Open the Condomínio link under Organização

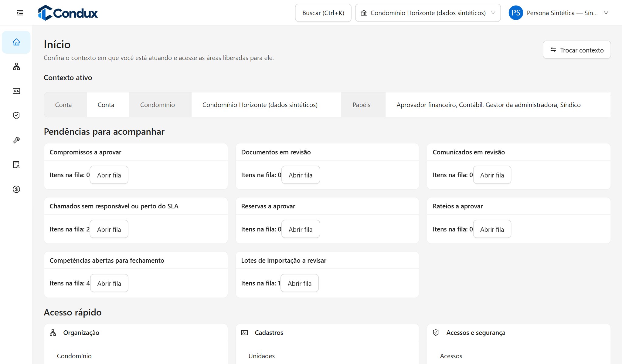coord(74,356)
